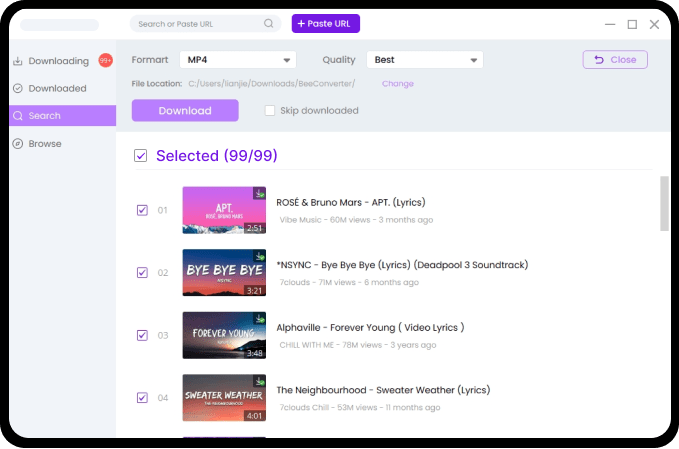
Task: Click the 99+ red badge on Downloading
Action: coord(105,61)
